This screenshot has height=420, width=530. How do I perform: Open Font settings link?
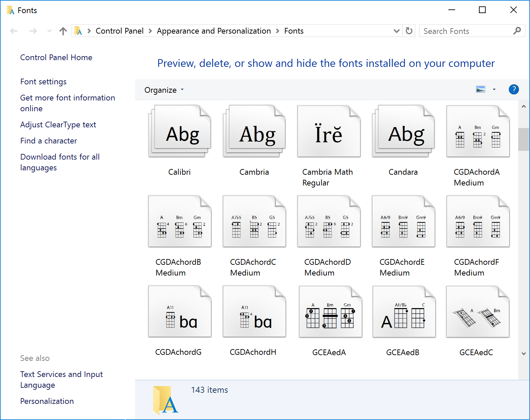(43, 82)
